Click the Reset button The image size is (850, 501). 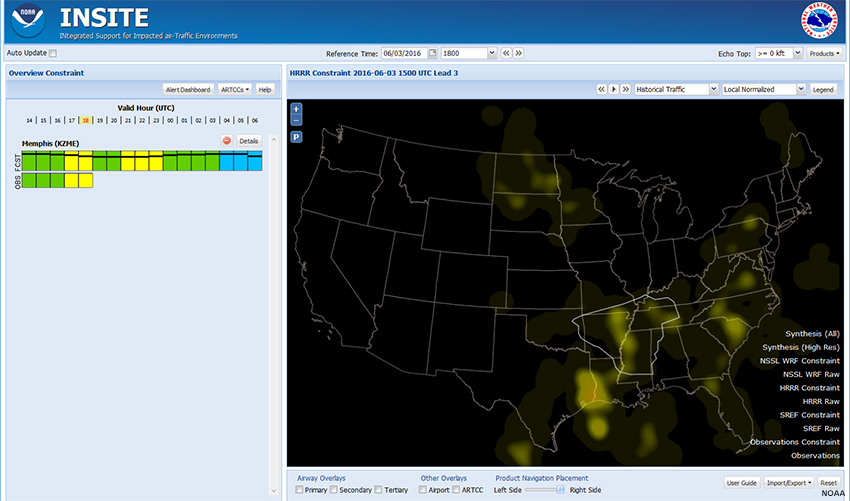pyautogui.click(x=828, y=483)
